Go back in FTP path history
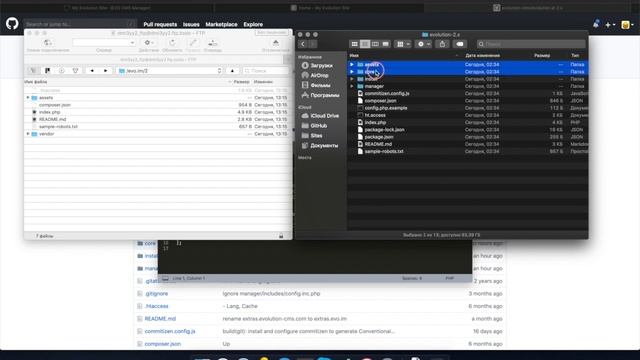640x360 pixels. tap(92, 71)
